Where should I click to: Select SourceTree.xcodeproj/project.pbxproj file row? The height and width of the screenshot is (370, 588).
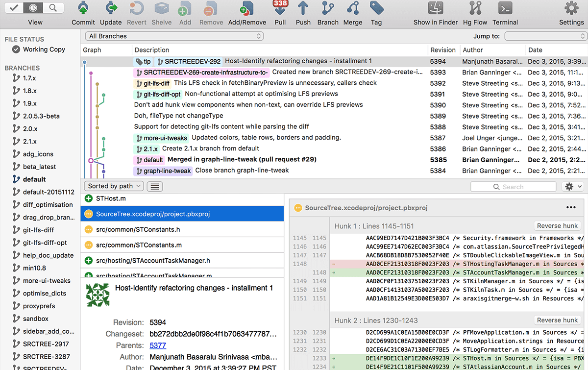[x=182, y=214]
